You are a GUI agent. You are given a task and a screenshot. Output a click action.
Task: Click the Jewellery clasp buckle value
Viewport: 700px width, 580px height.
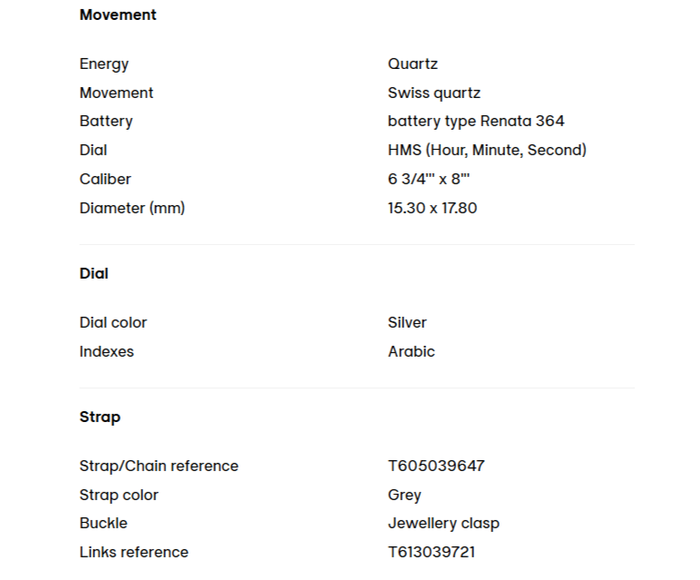[443, 523]
